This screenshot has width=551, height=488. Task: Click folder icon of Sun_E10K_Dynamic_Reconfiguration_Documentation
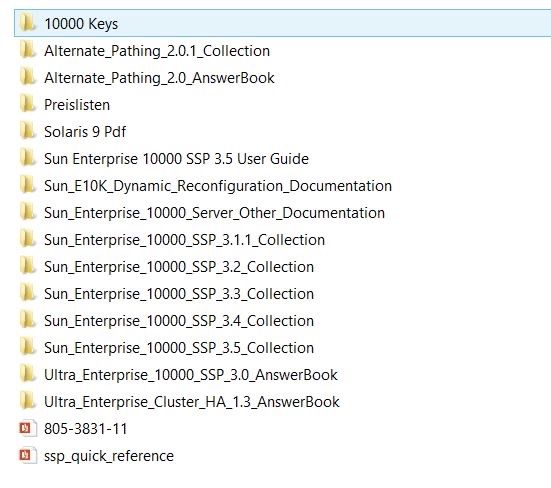pos(27,186)
